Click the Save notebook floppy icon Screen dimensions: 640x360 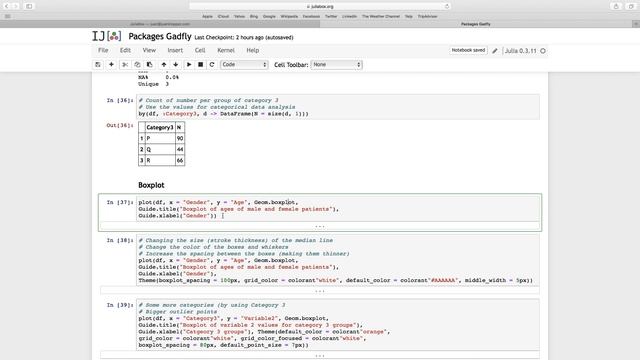click(x=98, y=64)
